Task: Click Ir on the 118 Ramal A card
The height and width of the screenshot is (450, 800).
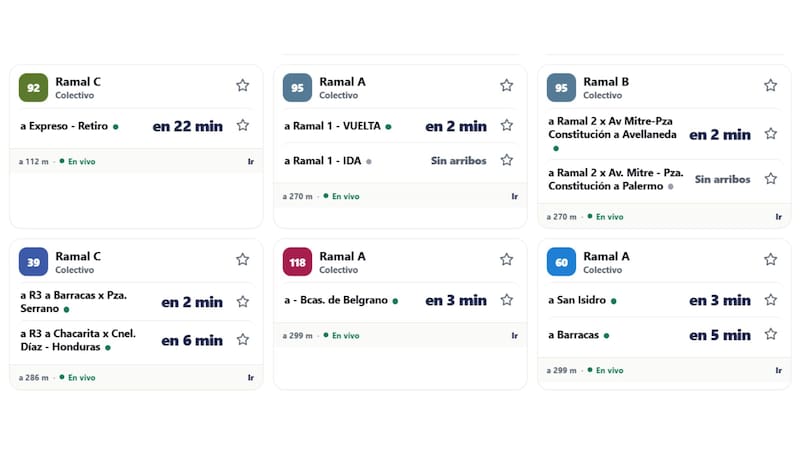Action: [514, 336]
